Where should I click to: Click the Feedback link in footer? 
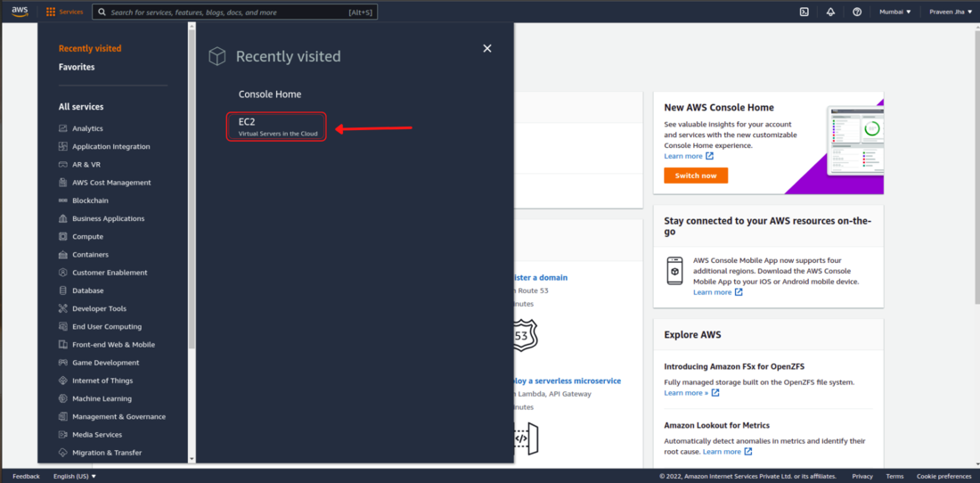(26, 476)
